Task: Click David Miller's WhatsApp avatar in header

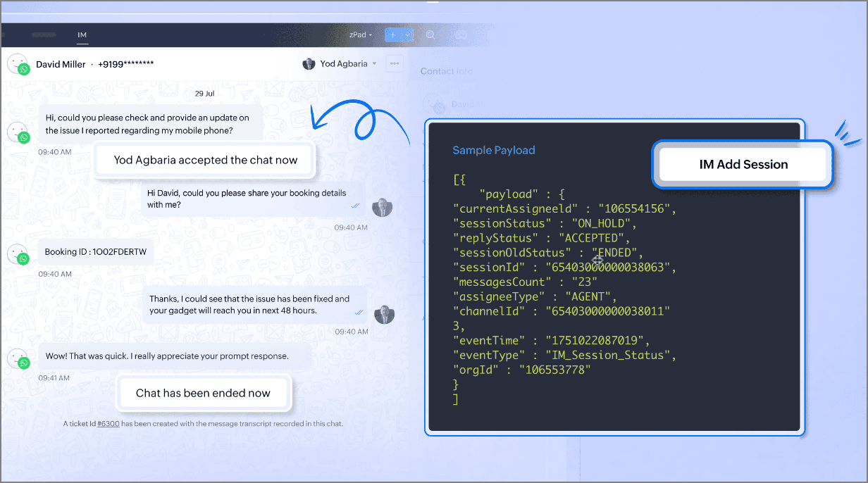Action: (18, 64)
